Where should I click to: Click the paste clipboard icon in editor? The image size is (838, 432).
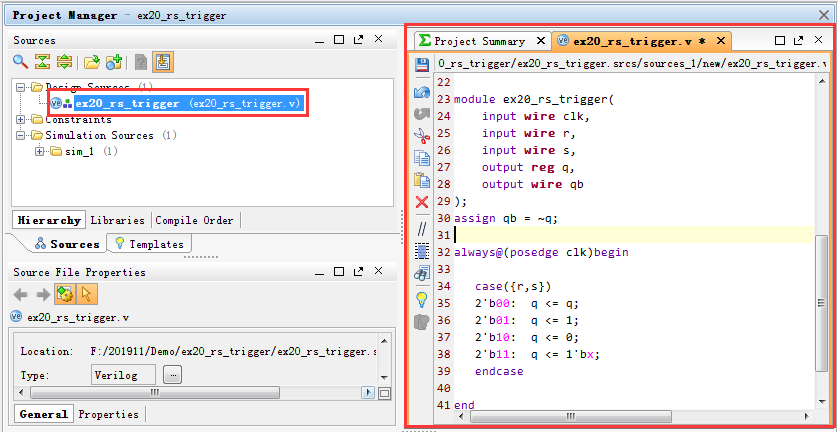point(422,181)
